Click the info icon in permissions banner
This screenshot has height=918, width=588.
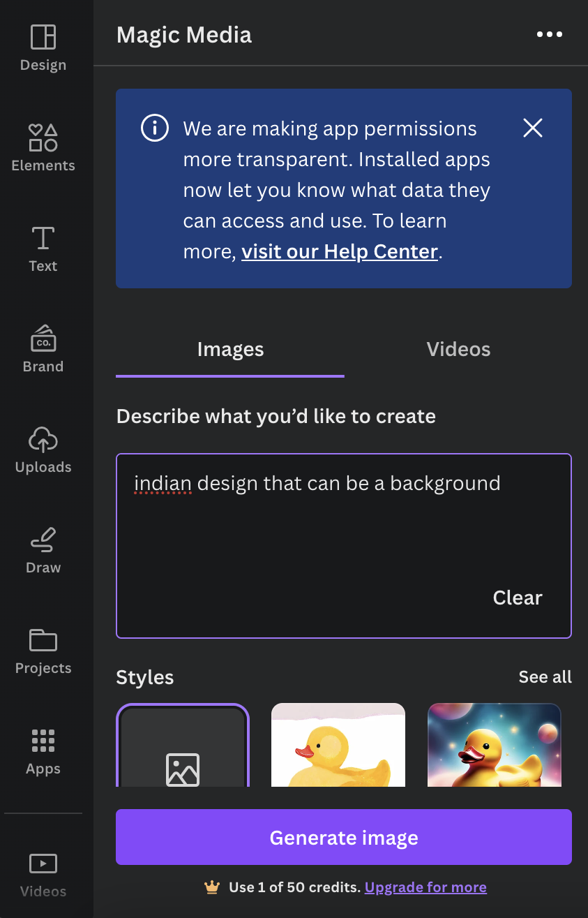155,128
